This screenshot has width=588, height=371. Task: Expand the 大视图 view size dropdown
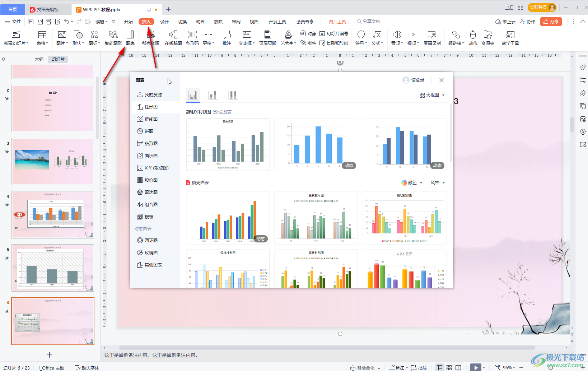pyautogui.click(x=432, y=95)
